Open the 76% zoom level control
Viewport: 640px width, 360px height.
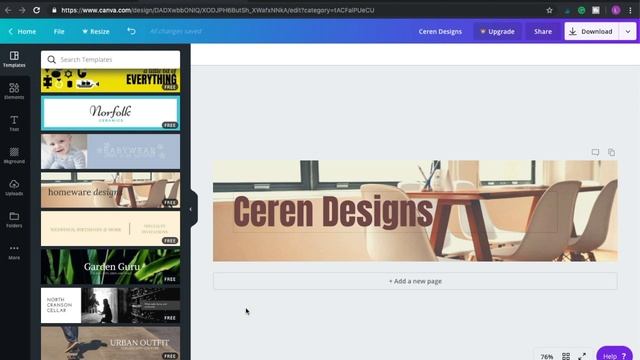click(547, 356)
